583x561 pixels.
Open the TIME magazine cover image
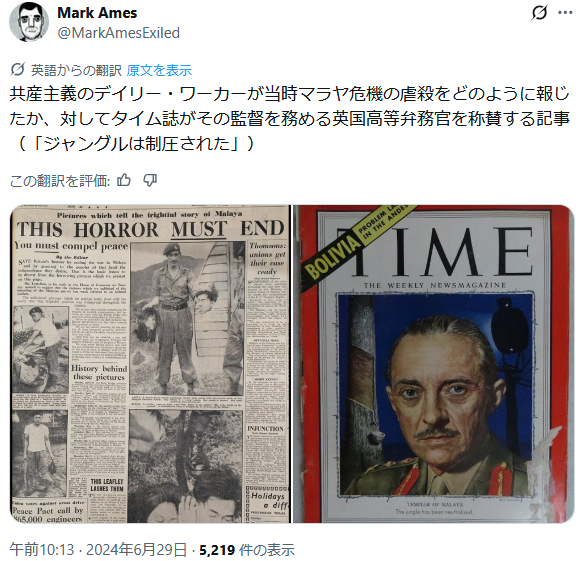(x=434, y=364)
